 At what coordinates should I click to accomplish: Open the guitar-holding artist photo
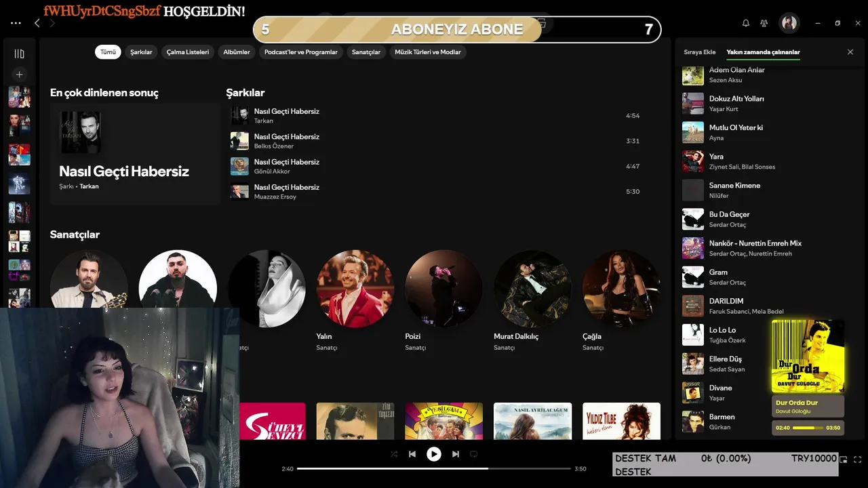(89, 279)
